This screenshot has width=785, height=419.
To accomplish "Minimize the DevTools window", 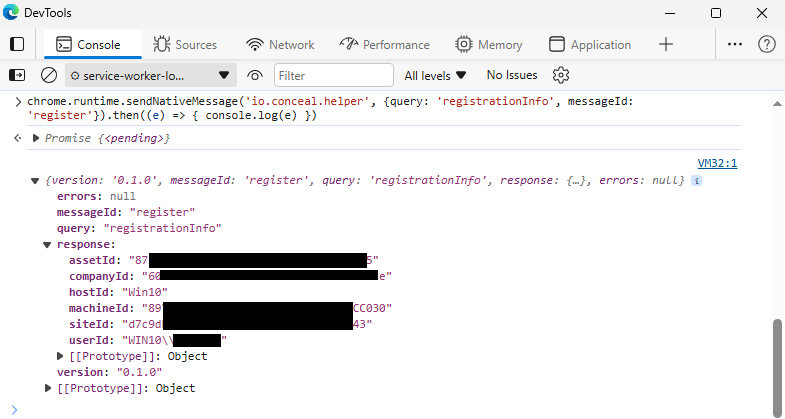I will [x=670, y=13].
